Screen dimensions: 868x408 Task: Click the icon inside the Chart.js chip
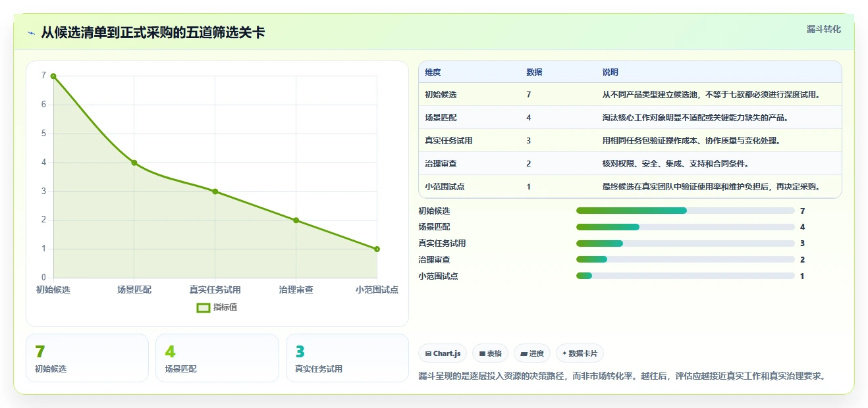coord(428,353)
